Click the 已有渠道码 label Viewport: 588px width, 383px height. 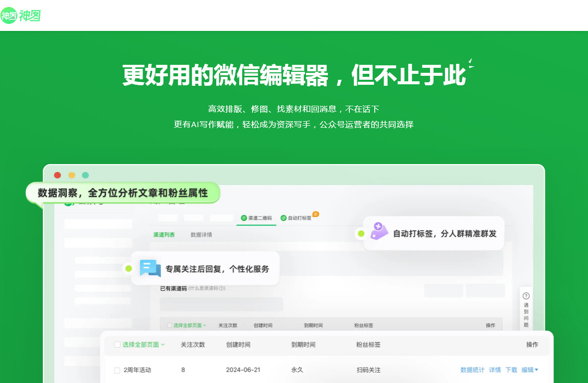tap(173, 288)
